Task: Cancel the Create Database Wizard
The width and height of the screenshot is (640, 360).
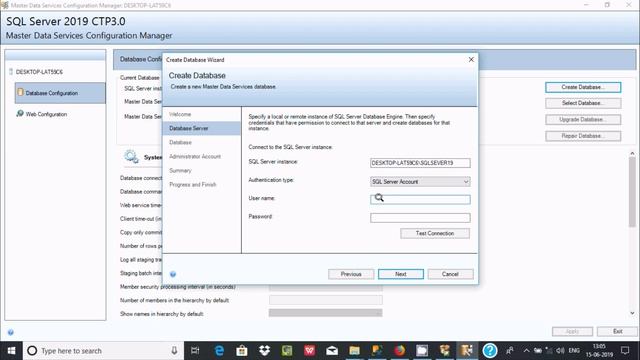Action: tap(450, 274)
